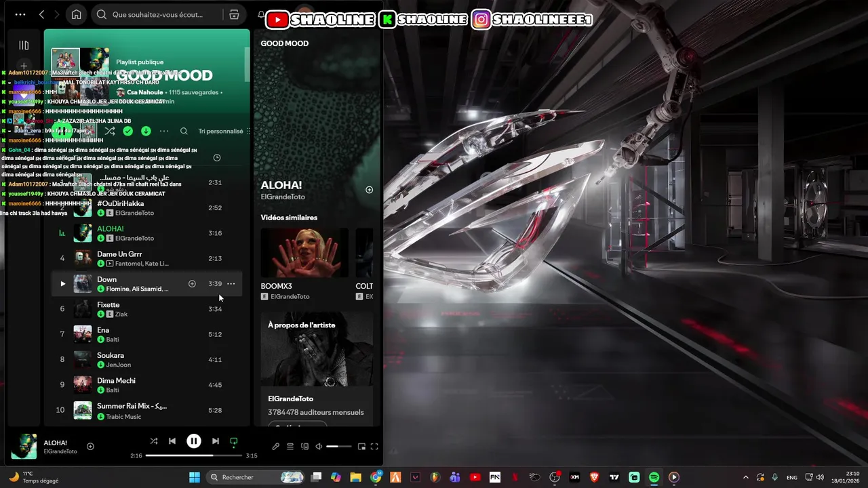
Task: Skip to the previous track
Action: [x=172, y=441]
